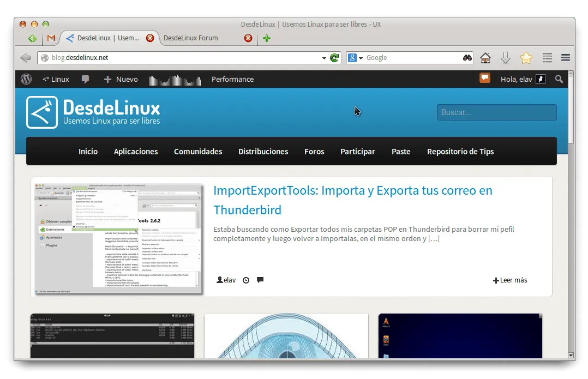Open Comunidades navigation item
This screenshot has height=379, width=588.
click(198, 152)
